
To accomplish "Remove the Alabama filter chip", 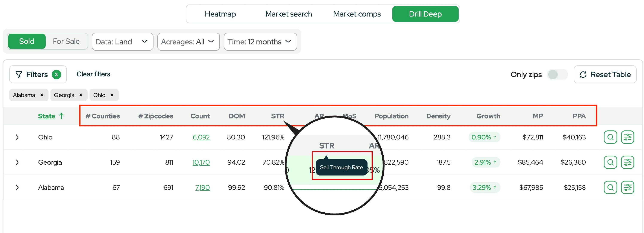I will point(42,95).
